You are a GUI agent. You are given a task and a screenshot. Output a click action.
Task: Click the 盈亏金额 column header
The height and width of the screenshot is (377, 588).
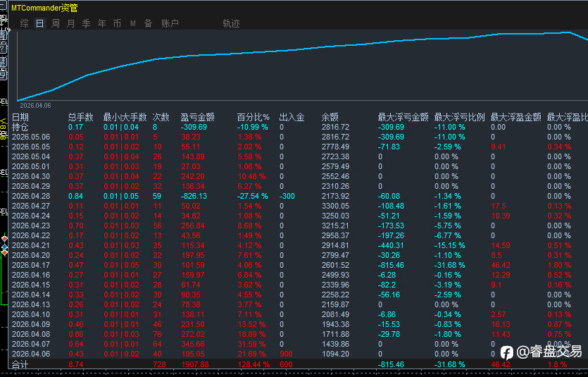[x=197, y=118]
